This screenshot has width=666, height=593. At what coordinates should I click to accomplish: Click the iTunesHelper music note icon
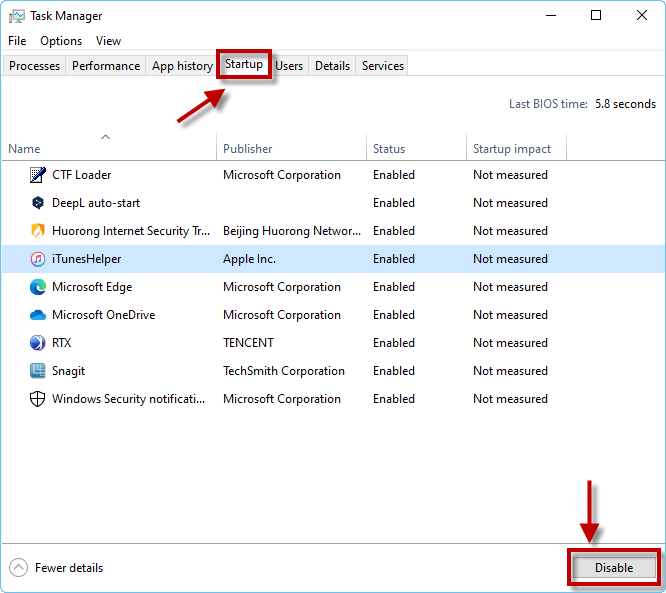pos(38,259)
